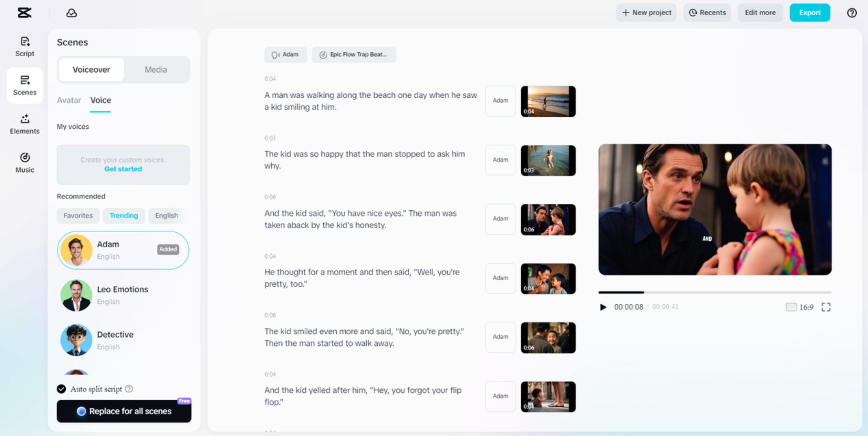
Task: Select the Scenes panel icon
Action: 24,86
